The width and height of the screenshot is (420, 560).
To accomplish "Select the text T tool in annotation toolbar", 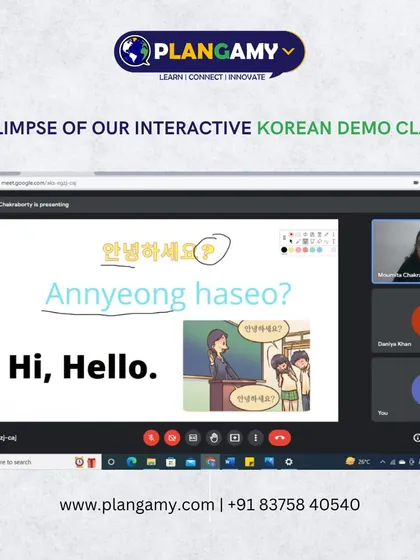I will 334,241.
